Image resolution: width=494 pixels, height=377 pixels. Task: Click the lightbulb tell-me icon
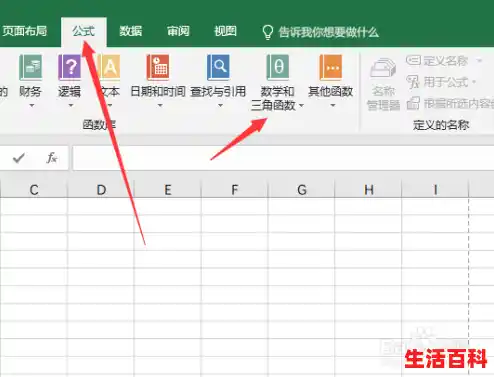tap(268, 32)
